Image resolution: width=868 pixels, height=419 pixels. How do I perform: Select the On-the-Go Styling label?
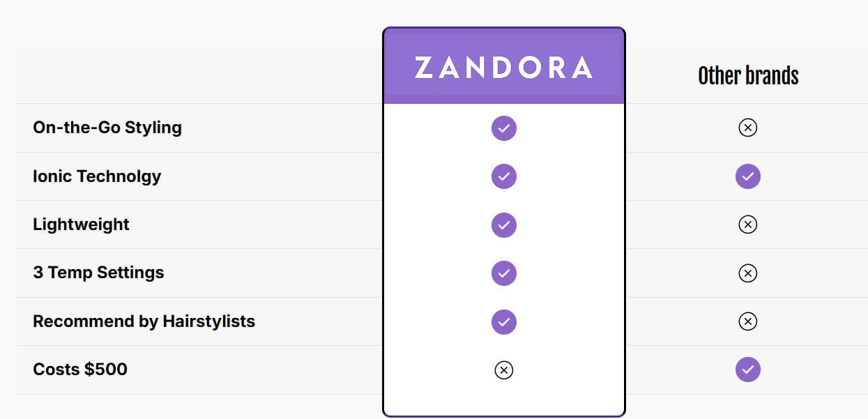(x=107, y=128)
